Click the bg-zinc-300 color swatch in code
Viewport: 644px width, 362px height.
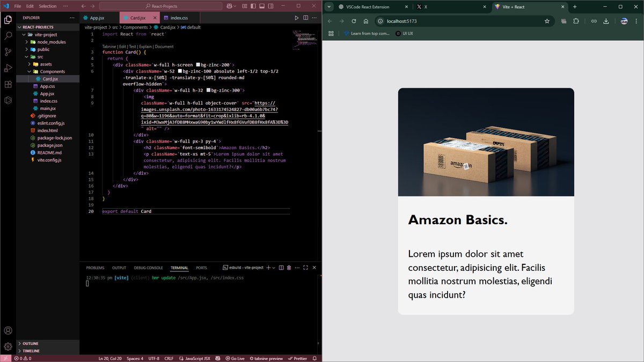[209, 91]
